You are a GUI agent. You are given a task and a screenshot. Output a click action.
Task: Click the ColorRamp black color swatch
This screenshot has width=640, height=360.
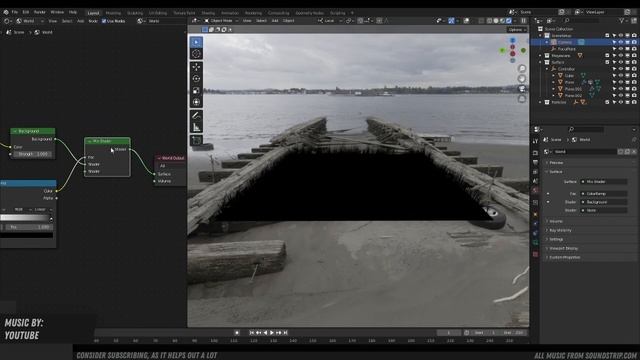pyautogui.click(x=27, y=235)
